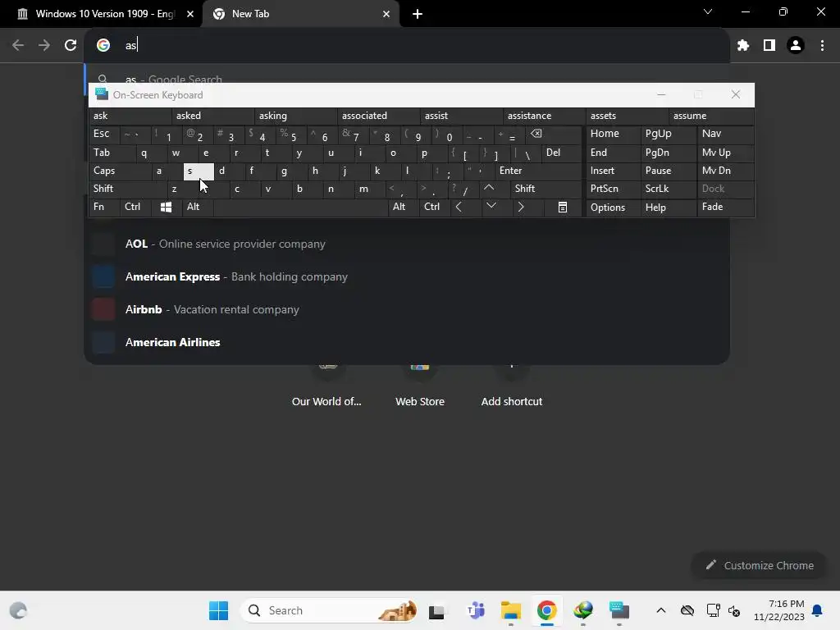Choose the 'assume' word suggestion

tap(711, 116)
